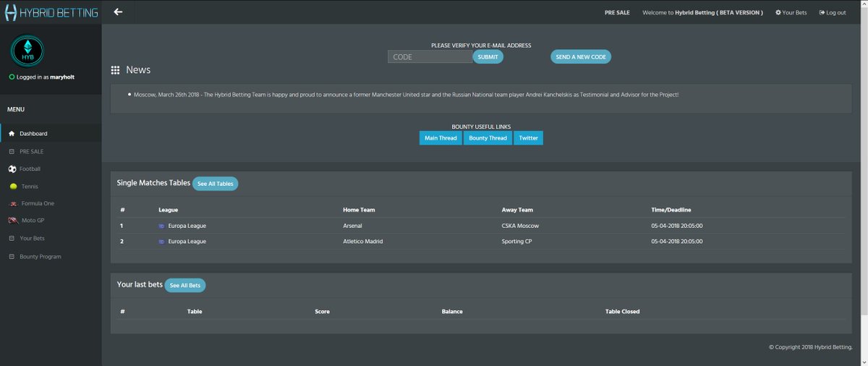Click the page vertical scrollbar
This screenshot has height=366, width=868.
coord(865,159)
